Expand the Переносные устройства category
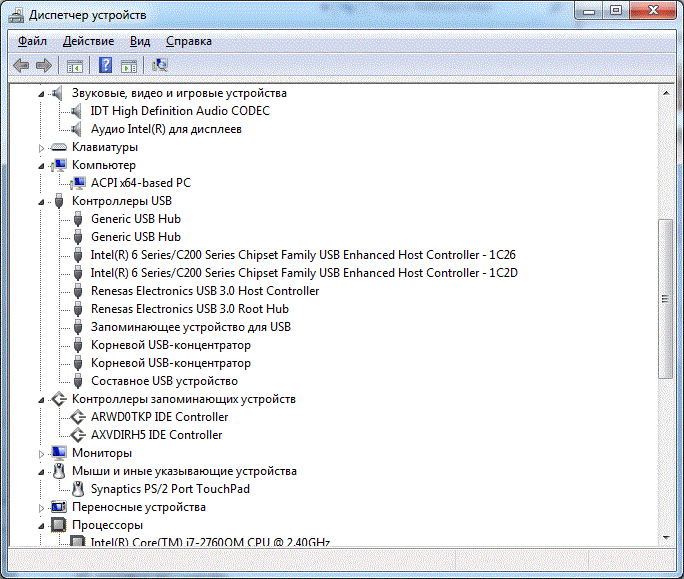Screen dimensions: 684x579 (x=42, y=508)
